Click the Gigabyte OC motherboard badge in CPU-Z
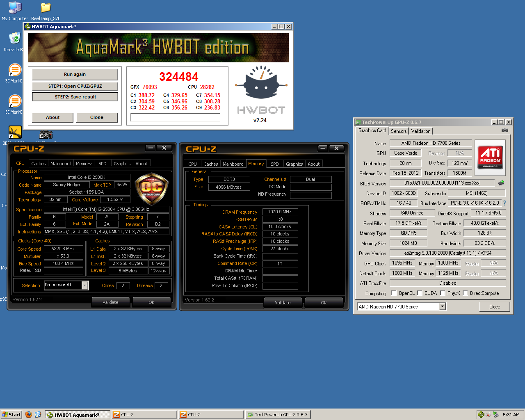 [151, 189]
